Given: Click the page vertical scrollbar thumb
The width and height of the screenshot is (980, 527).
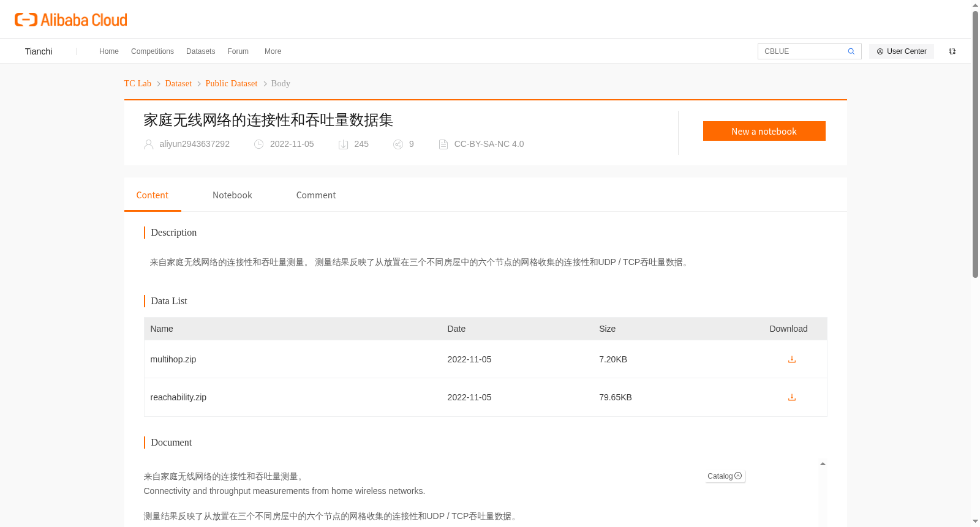Looking at the screenshot, I should [975, 144].
